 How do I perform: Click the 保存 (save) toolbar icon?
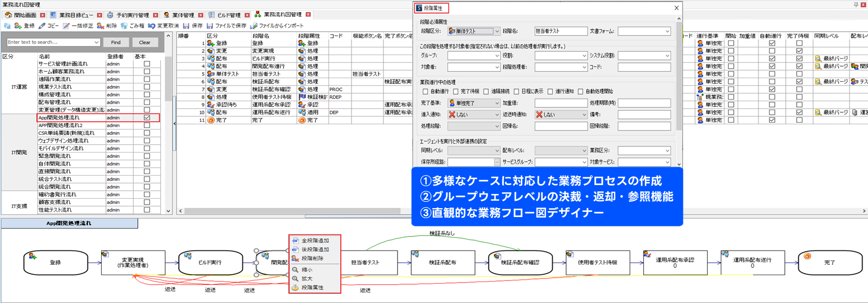click(186, 26)
